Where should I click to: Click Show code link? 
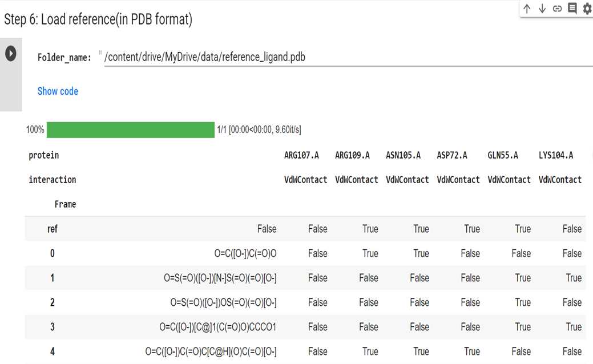58,91
